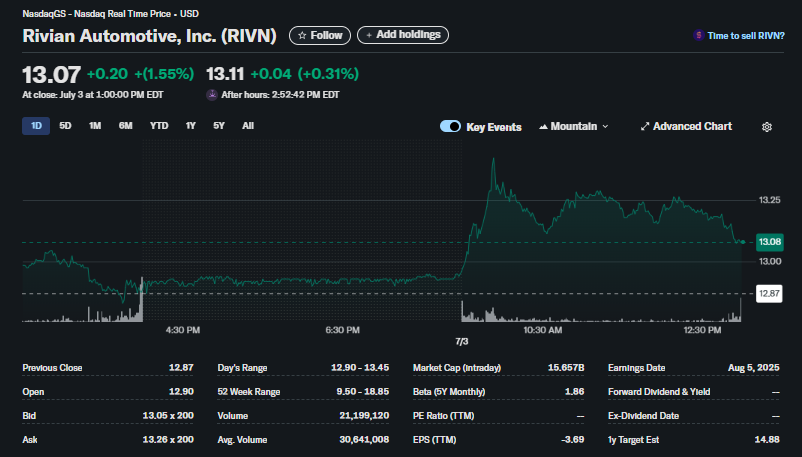Click the 6:30 PM time axis label

click(x=342, y=330)
